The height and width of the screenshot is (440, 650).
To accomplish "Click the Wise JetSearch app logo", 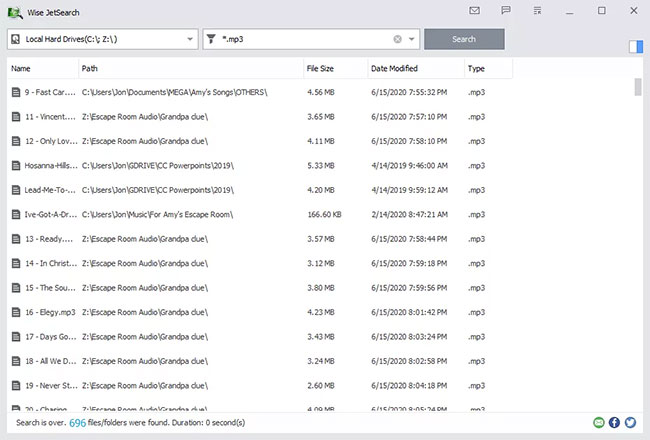I will pos(15,12).
